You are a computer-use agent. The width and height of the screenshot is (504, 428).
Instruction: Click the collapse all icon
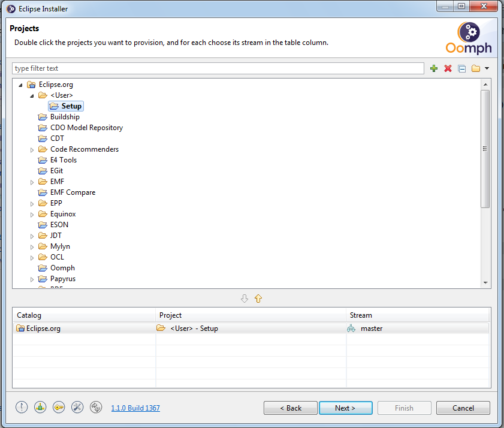coord(462,68)
